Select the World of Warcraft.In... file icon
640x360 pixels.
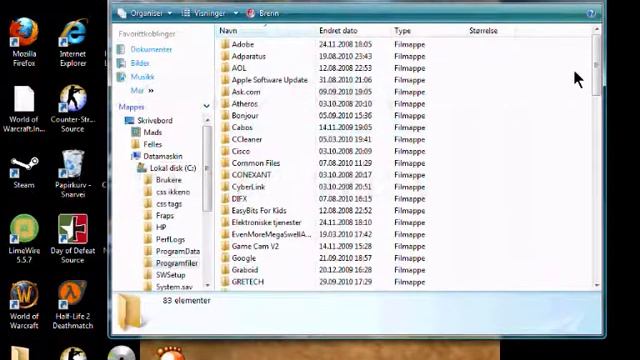(x=24, y=109)
